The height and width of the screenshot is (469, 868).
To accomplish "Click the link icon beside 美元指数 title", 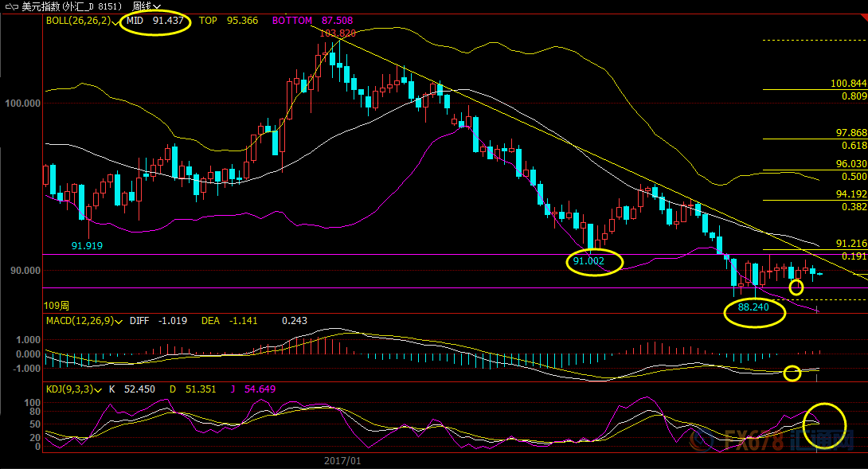I will click(10, 6).
